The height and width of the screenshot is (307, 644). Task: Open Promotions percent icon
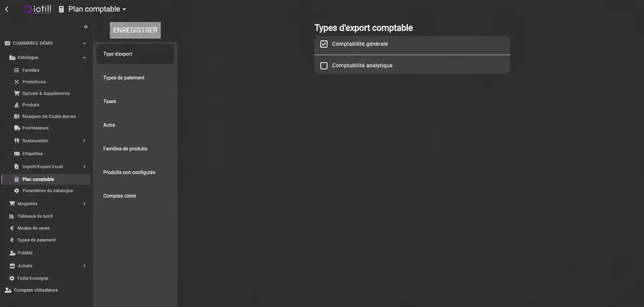pyautogui.click(x=17, y=82)
